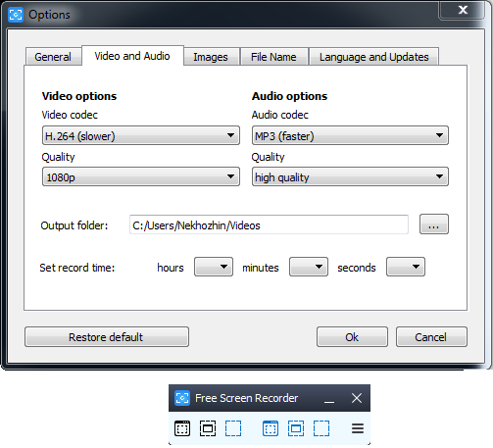Open the hamburger menu in Free Screen Recorder
Screen dimensions: 493x448
(358, 428)
